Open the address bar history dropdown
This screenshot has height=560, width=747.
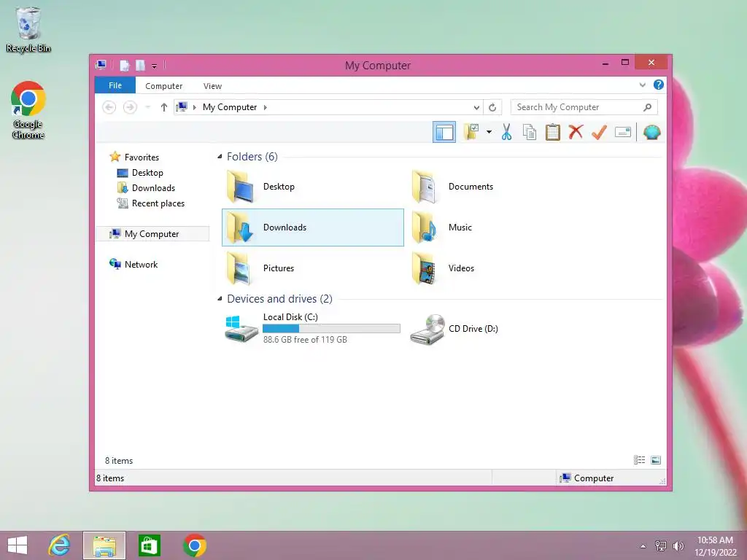tap(476, 107)
